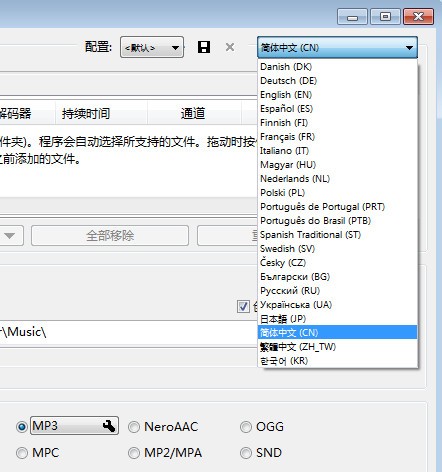Image resolution: width=442 pixels, height=472 pixels.
Task: Select Česky (CZ) language
Action: coord(337,263)
